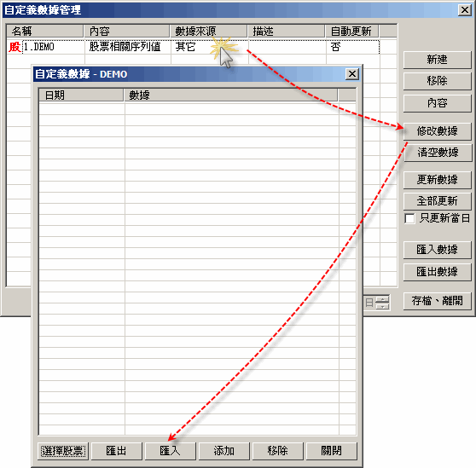Image resolution: width=476 pixels, height=468 pixels.
Task: Click the 新建 button
Action: point(437,60)
